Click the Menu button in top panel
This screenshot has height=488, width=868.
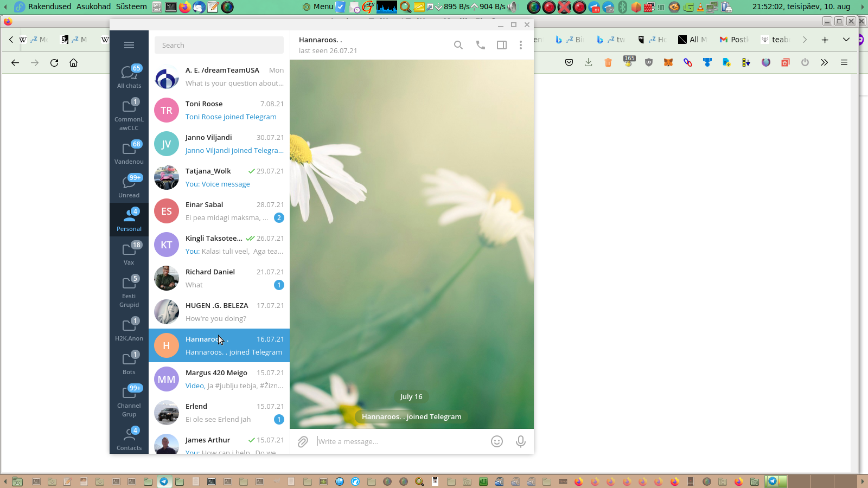[318, 7]
